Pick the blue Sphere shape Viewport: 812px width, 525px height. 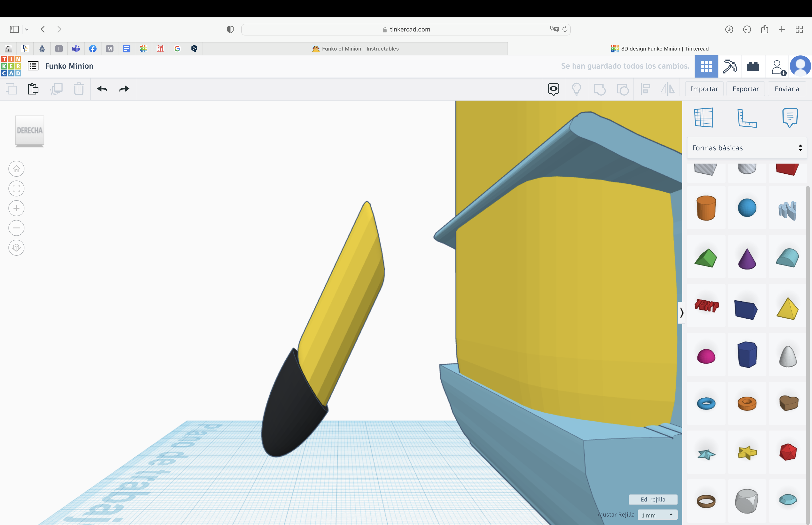(747, 208)
